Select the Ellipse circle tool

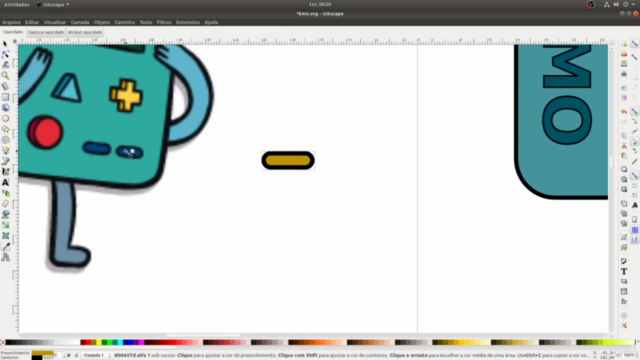[x=5, y=118]
